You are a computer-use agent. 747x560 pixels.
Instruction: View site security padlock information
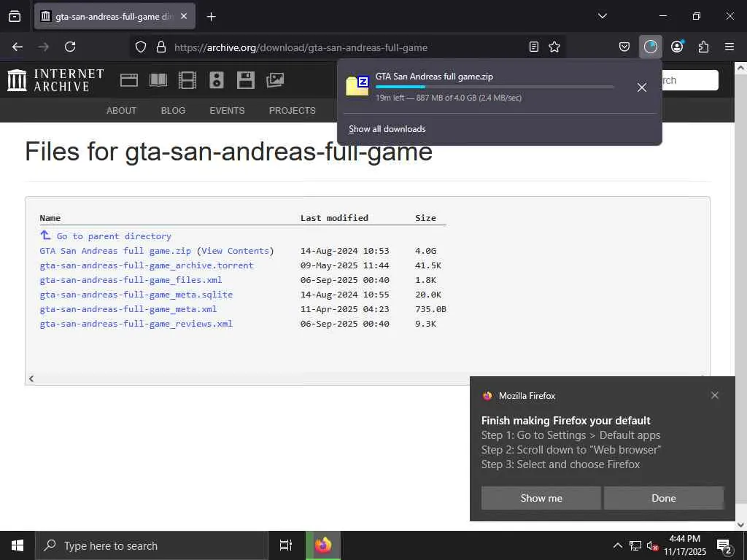point(161,47)
